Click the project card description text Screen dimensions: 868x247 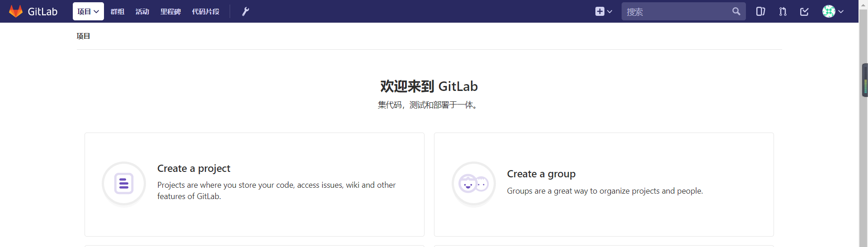point(276,190)
